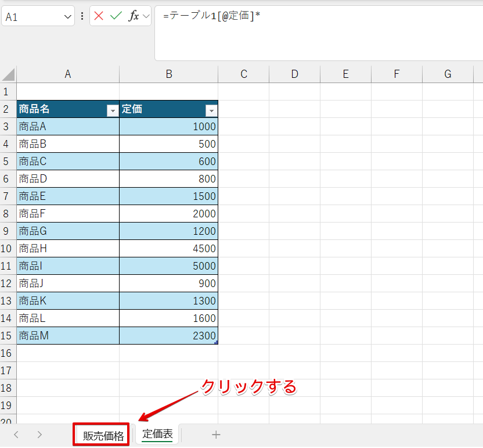The image size is (483, 448).
Task: Click the cell containing 商品H
Action: [68, 249]
